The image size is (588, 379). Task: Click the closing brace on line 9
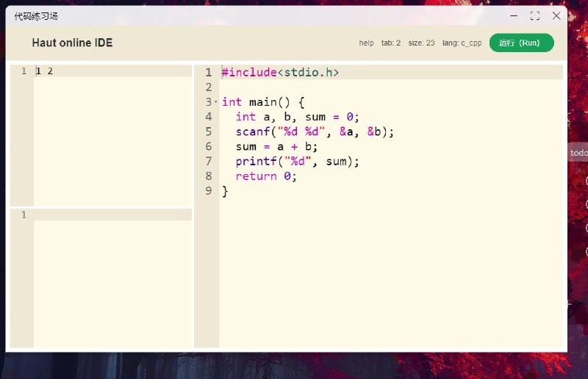point(225,191)
